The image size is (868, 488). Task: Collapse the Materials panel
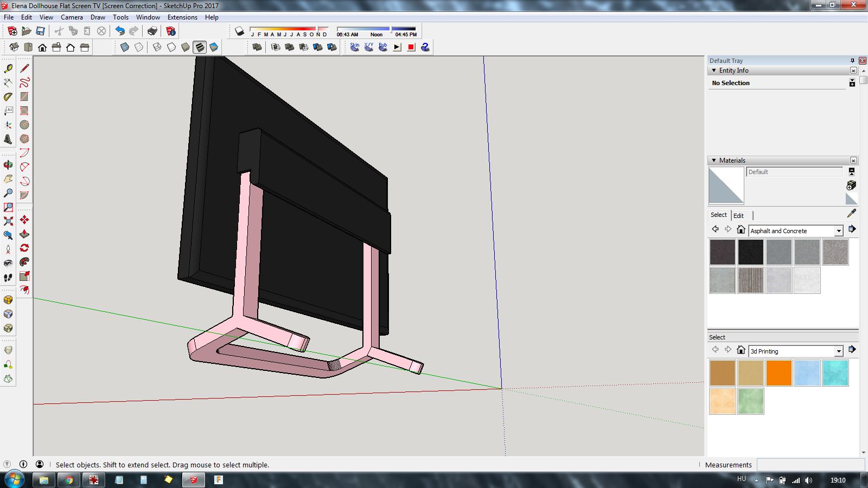coord(714,160)
